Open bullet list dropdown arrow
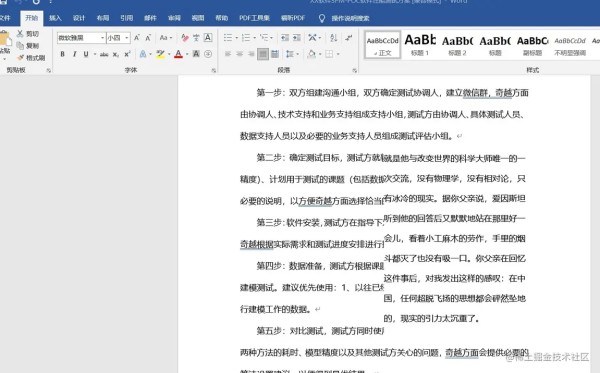Image resolution: width=600 pixels, height=373 pixels. click(x=236, y=37)
